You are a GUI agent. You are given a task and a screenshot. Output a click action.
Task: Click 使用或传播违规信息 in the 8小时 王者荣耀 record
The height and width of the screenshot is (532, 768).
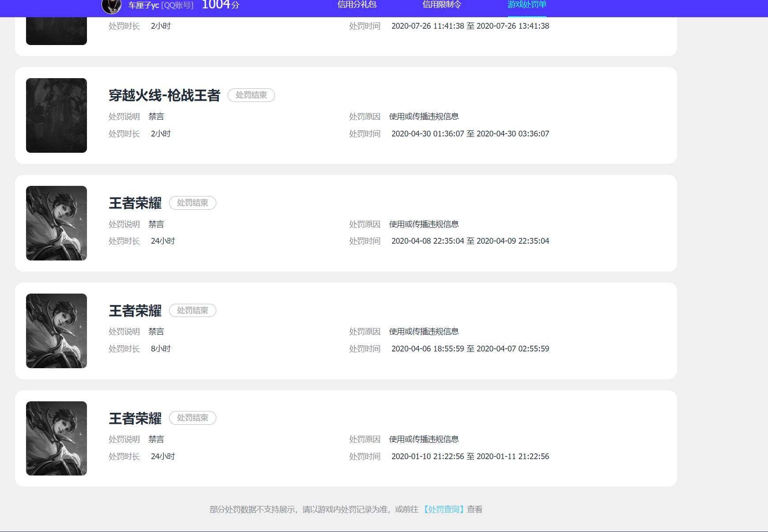point(424,332)
